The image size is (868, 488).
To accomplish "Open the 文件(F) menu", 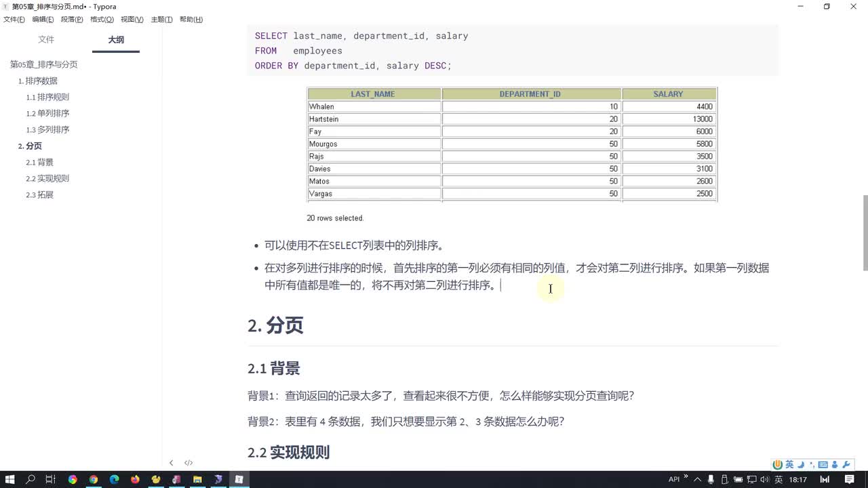I will click(x=14, y=19).
